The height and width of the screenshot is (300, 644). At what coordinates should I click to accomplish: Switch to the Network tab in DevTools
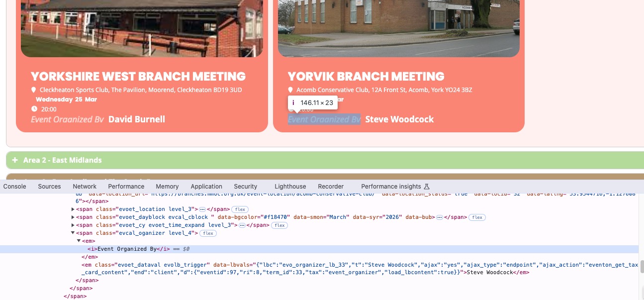pyautogui.click(x=85, y=187)
